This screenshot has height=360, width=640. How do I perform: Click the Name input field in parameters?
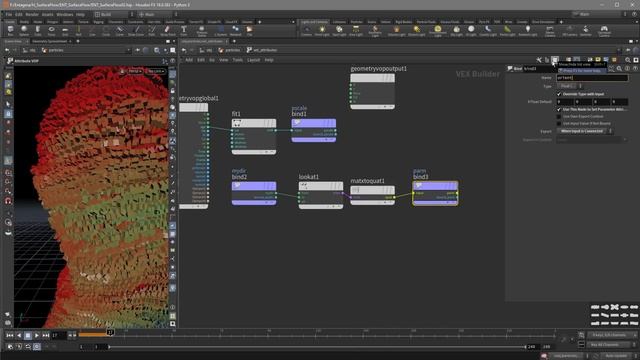pos(592,78)
